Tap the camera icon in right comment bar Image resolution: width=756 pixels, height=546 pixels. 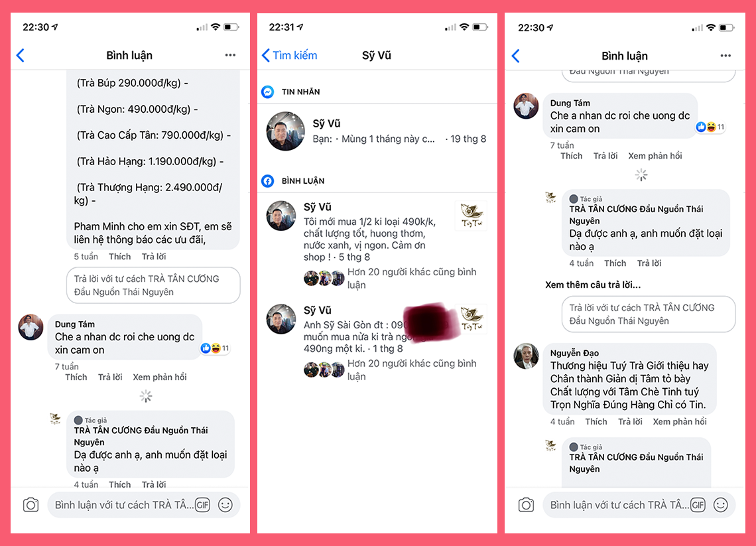(x=526, y=505)
